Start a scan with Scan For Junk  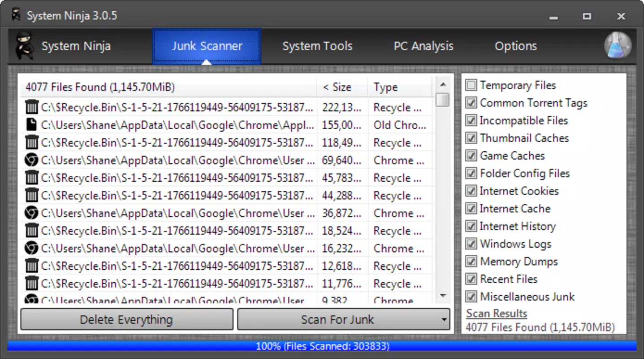tap(337, 320)
